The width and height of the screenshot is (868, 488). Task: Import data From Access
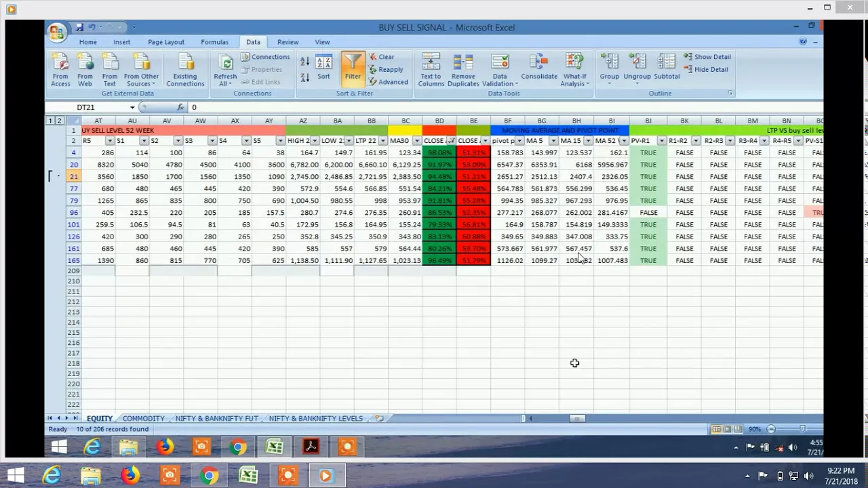coord(60,70)
